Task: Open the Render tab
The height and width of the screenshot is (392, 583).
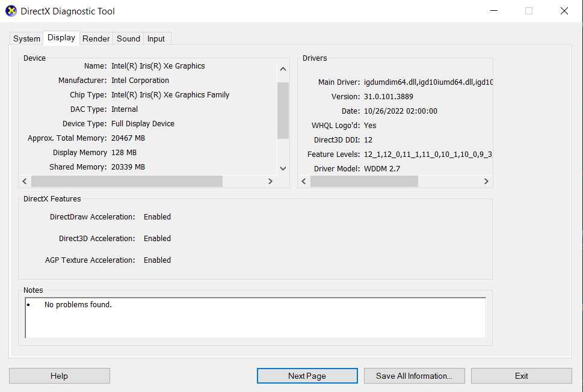Action: 96,38
